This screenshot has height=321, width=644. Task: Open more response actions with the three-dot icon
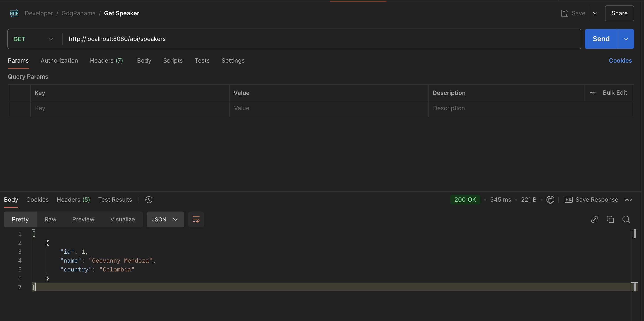pyautogui.click(x=629, y=200)
